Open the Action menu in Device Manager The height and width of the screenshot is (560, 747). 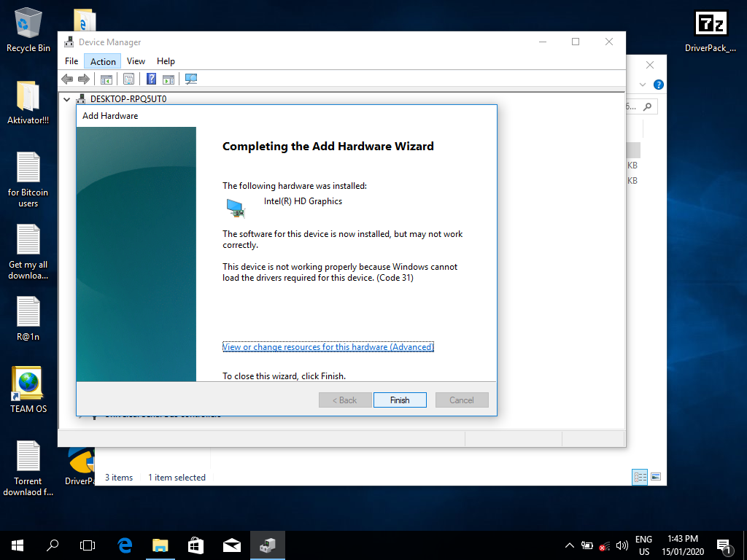click(x=103, y=61)
